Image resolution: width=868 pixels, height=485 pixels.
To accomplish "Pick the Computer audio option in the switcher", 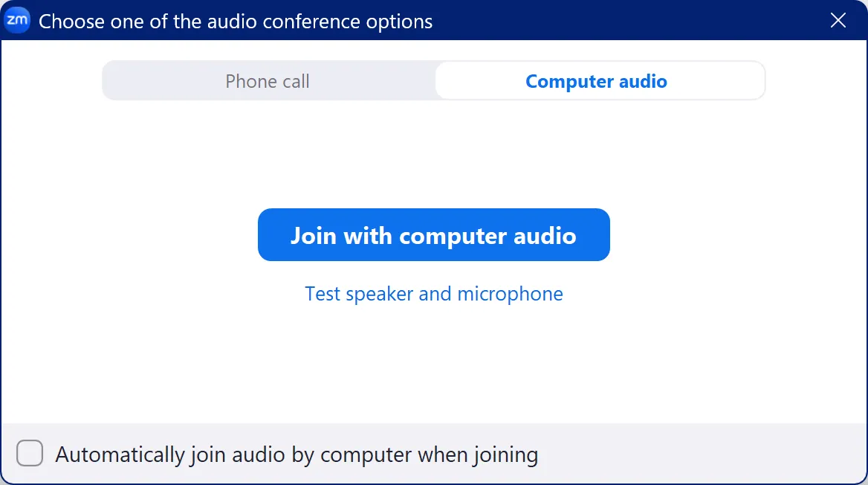I will (596, 81).
